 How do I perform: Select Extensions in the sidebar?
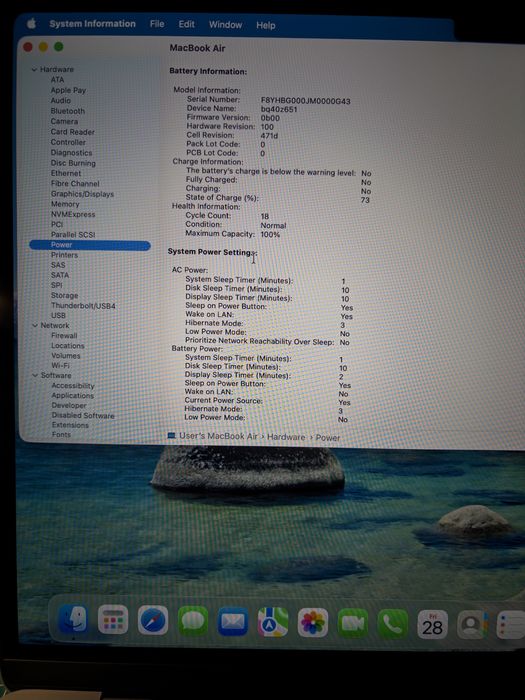(x=70, y=425)
